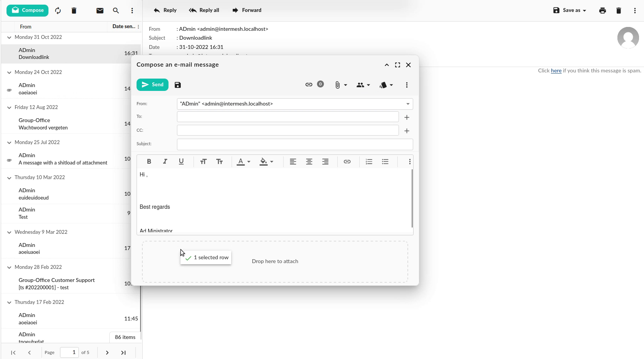This screenshot has height=359, width=644.
Task: Click Reply all in the message toolbar
Action: (x=204, y=10)
